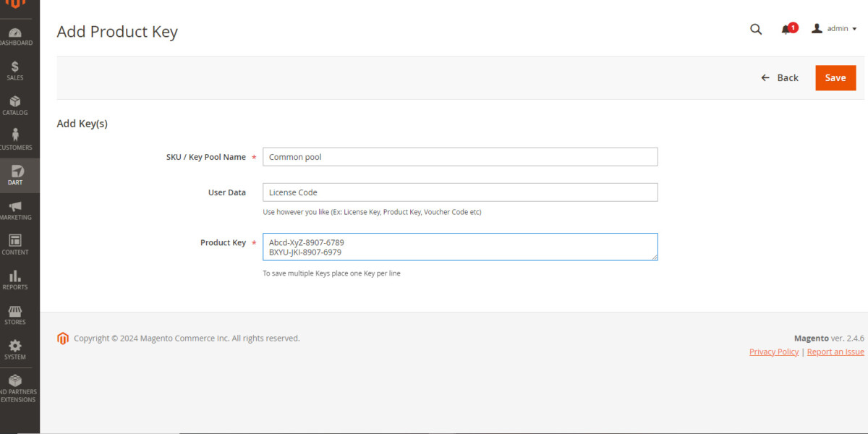868x434 pixels.
Task: Click the Product Key textarea
Action: point(460,247)
